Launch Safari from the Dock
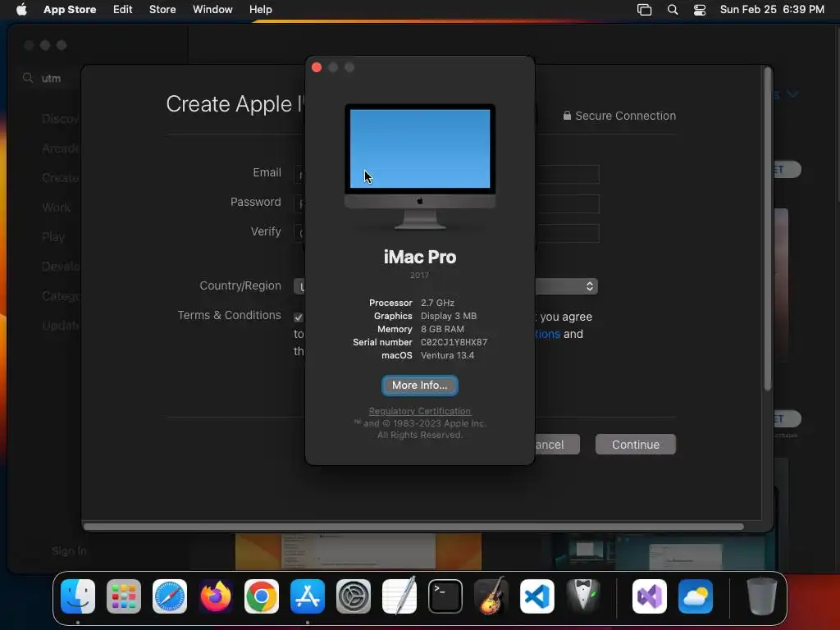The height and width of the screenshot is (630, 840). (x=170, y=596)
